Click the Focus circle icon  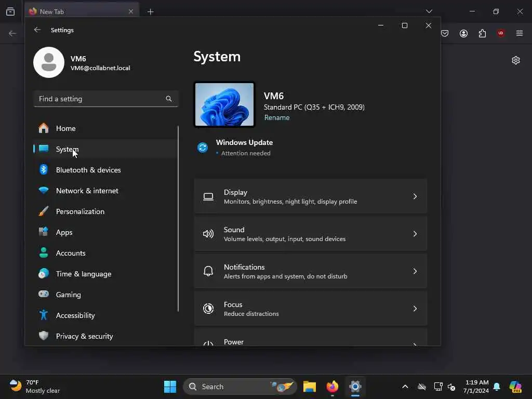click(x=208, y=309)
